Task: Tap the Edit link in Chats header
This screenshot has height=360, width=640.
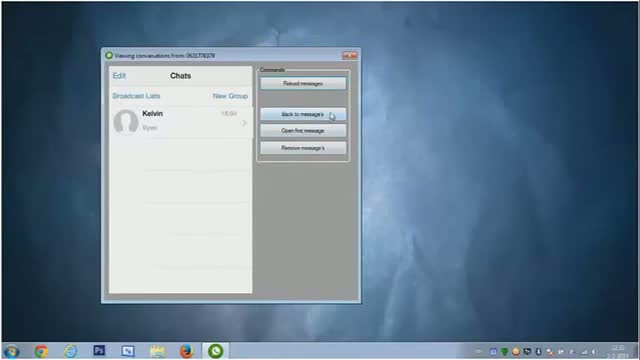Action: (x=119, y=76)
